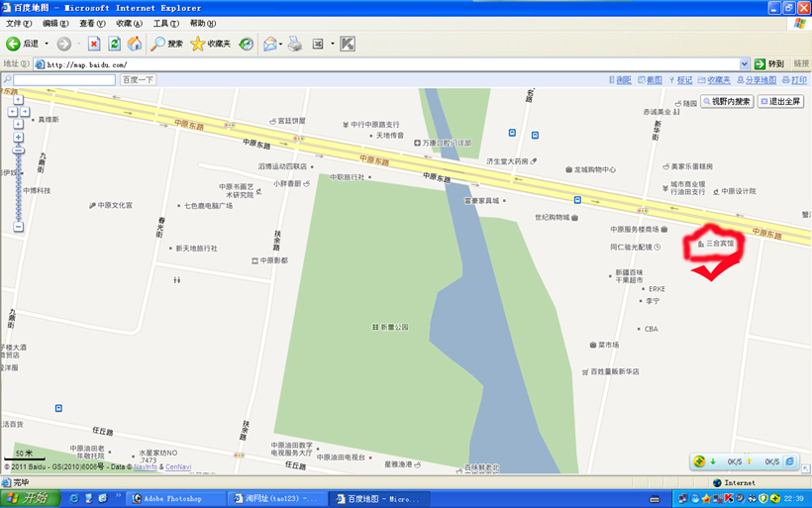Click the 中原影都 map label
The width and height of the screenshot is (812, 508).
pos(274,260)
